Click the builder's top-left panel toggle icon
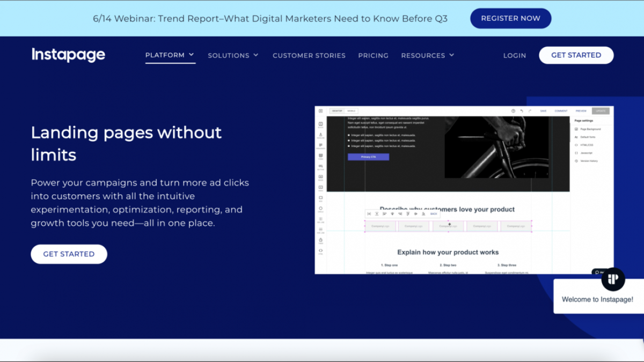 point(320,111)
